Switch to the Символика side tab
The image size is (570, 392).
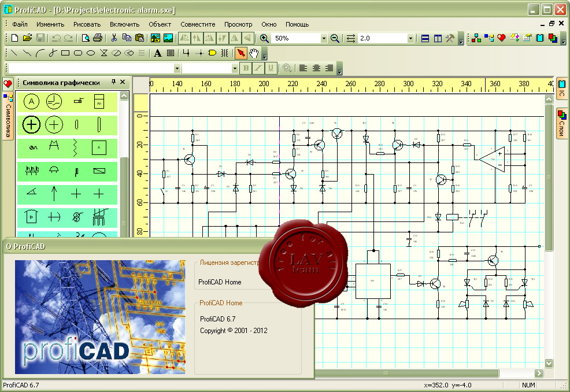pos(8,116)
